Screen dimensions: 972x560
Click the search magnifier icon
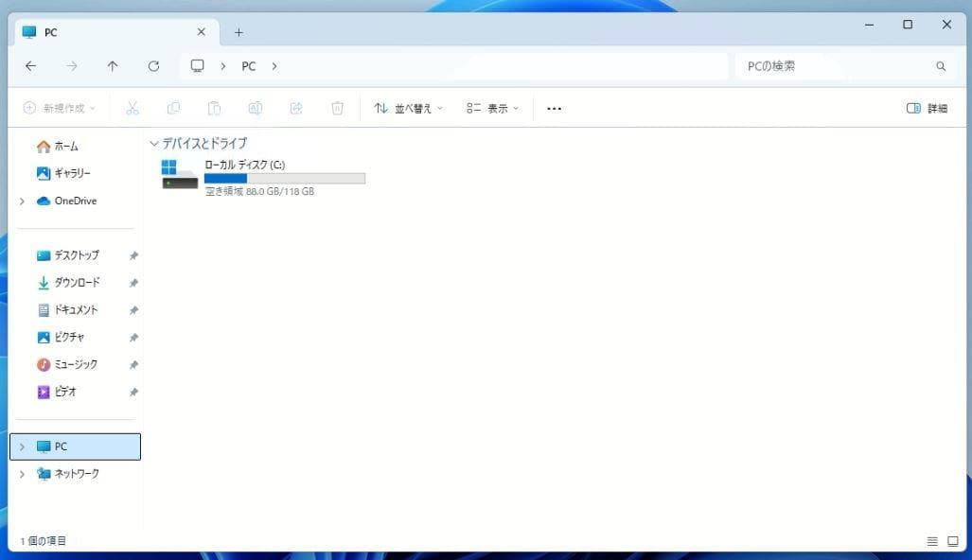(940, 66)
